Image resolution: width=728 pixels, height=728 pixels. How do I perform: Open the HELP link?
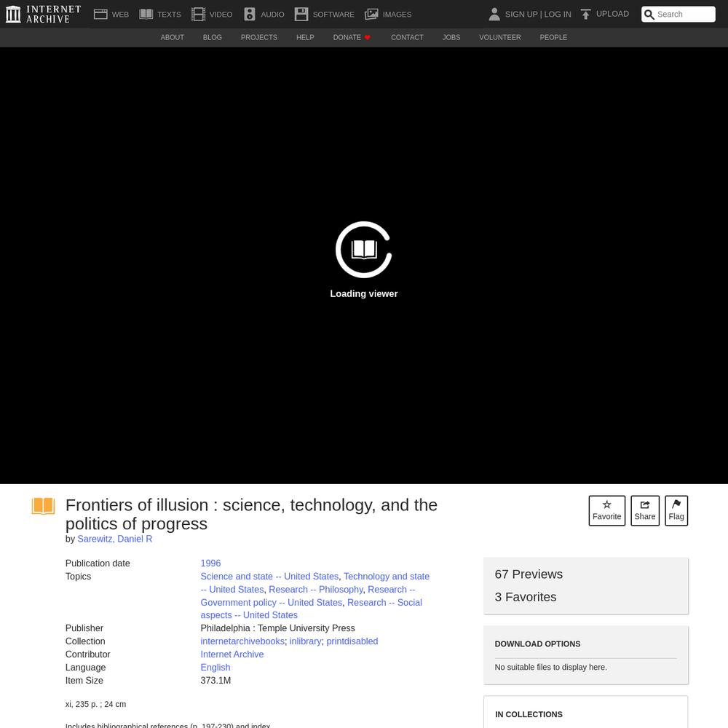click(305, 38)
